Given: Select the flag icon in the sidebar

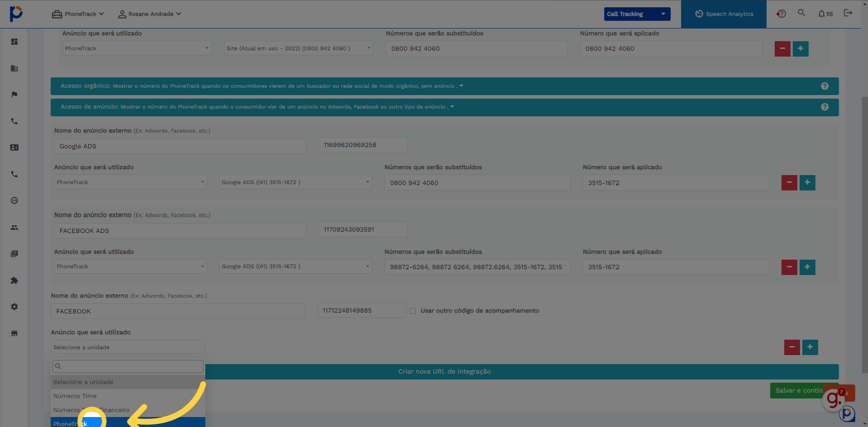Looking at the screenshot, I should [14, 95].
